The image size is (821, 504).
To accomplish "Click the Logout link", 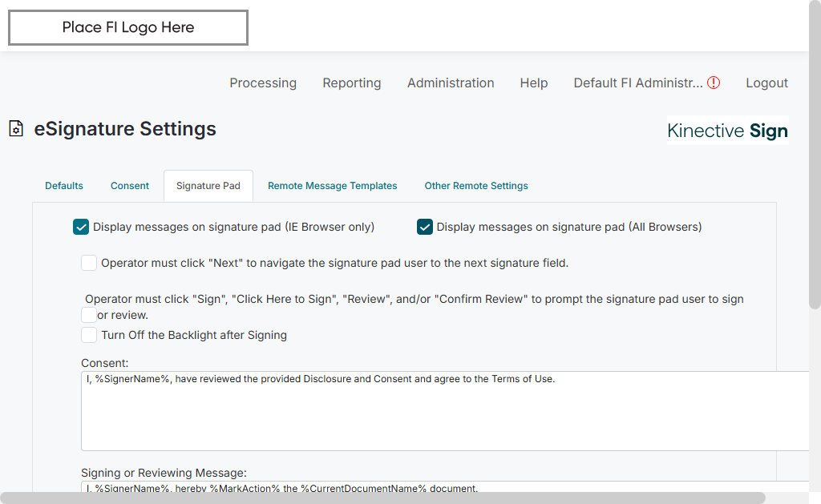I will pyautogui.click(x=767, y=83).
